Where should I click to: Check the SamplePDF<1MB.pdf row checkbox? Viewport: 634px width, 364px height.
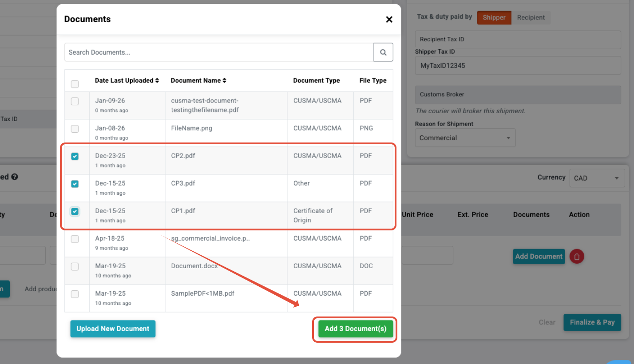pyautogui.click(x=75, y=294)
